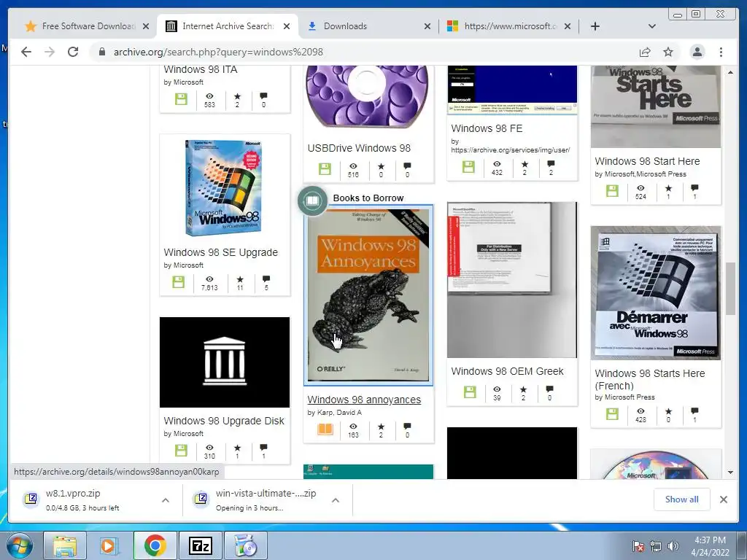Screen dimensions: 747x560
Task: Click the floppy icon on Windows 98 ITA
Action: 181,99
